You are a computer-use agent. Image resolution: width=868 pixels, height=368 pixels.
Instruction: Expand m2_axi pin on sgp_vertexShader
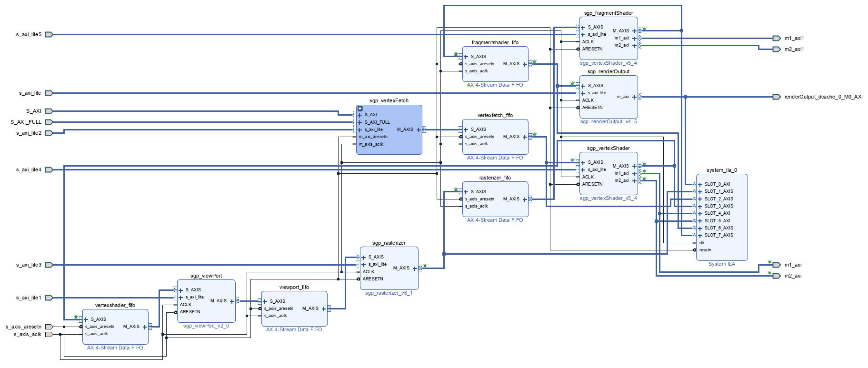pos(634,180)
